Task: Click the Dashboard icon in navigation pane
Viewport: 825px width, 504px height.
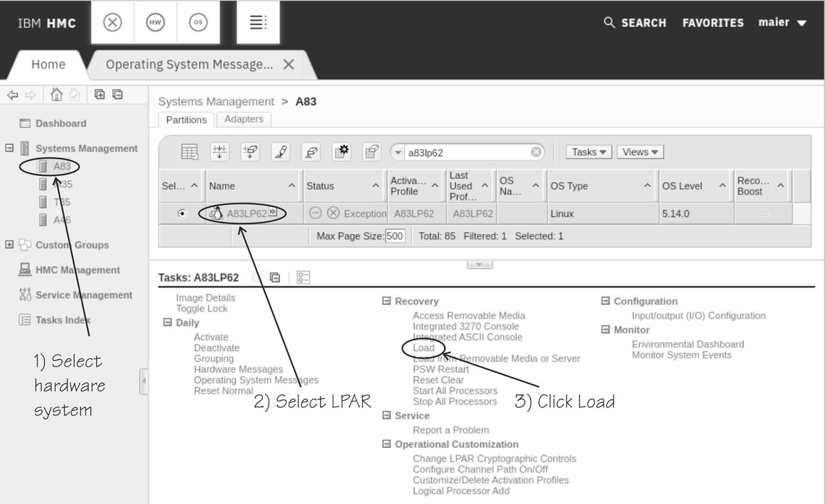Action: tap(24, 123)
